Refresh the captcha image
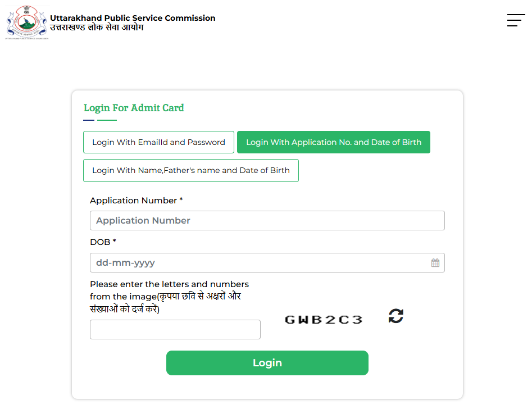The image size is (532, 418). pos(395,316)
